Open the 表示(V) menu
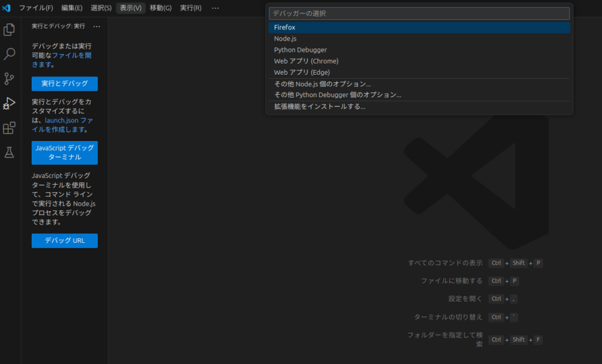The width and height of the screenshot is (602, 364). coord(131,8)
